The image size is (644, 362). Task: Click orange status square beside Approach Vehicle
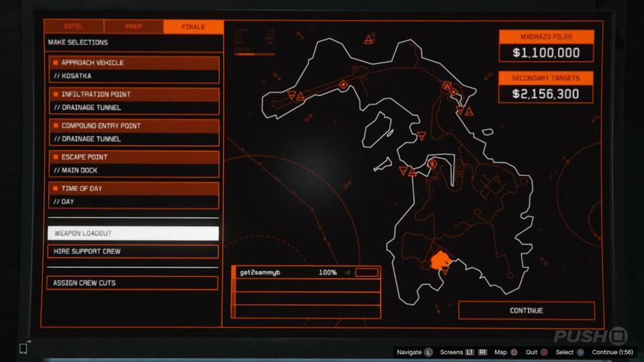tap(55, 62)
